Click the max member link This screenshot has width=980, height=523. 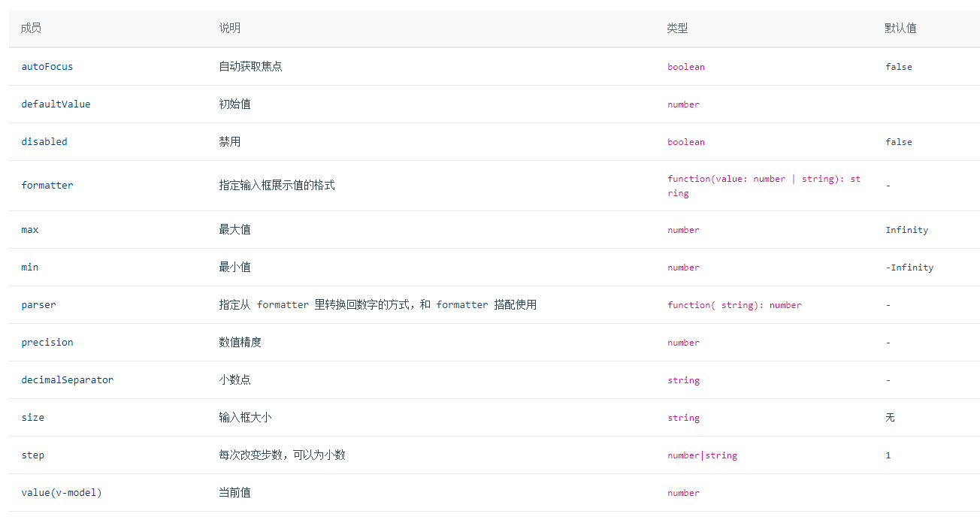pos(29,229)
